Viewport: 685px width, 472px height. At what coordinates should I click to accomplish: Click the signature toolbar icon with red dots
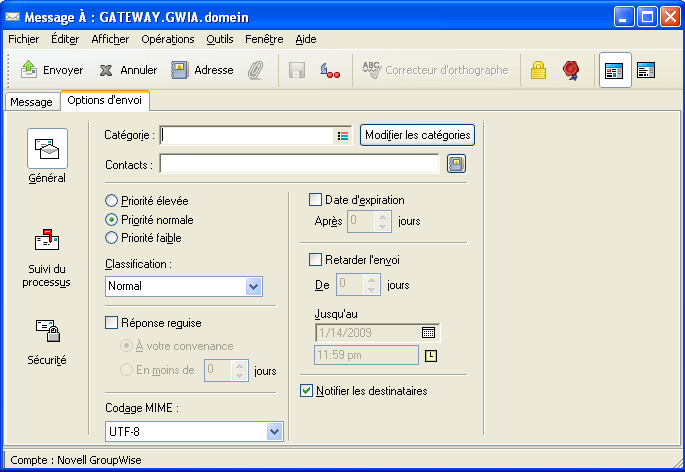[x=330, y=70]
